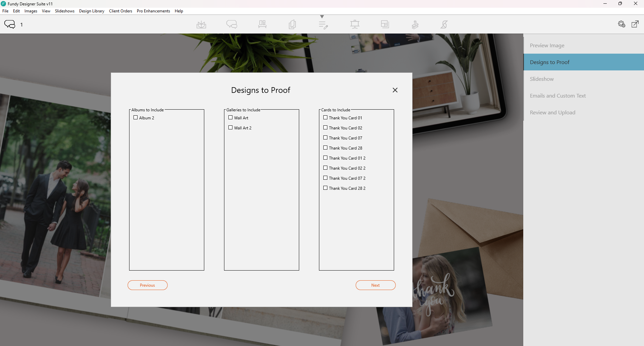Include Thank You Card 28 2 checkbox
This screenshot has width=644, height=346.
(x=325, y=188)
